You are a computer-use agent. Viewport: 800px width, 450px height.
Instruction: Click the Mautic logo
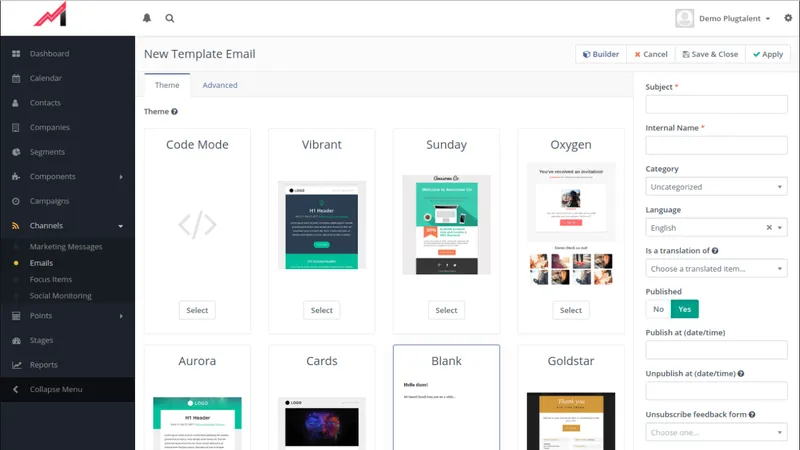[x=50, y=15]
